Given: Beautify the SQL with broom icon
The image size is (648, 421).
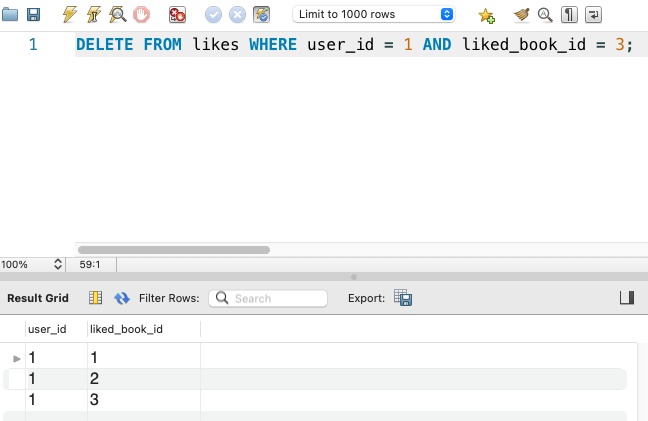Looking at the screenshot, I should pyautogui.click(x=522, y=14).
